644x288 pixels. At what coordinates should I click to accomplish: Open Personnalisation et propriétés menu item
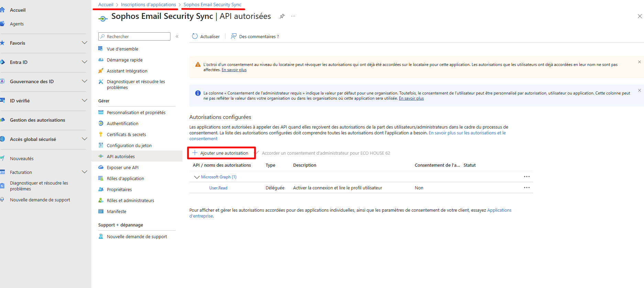click(x=137, y=112)
